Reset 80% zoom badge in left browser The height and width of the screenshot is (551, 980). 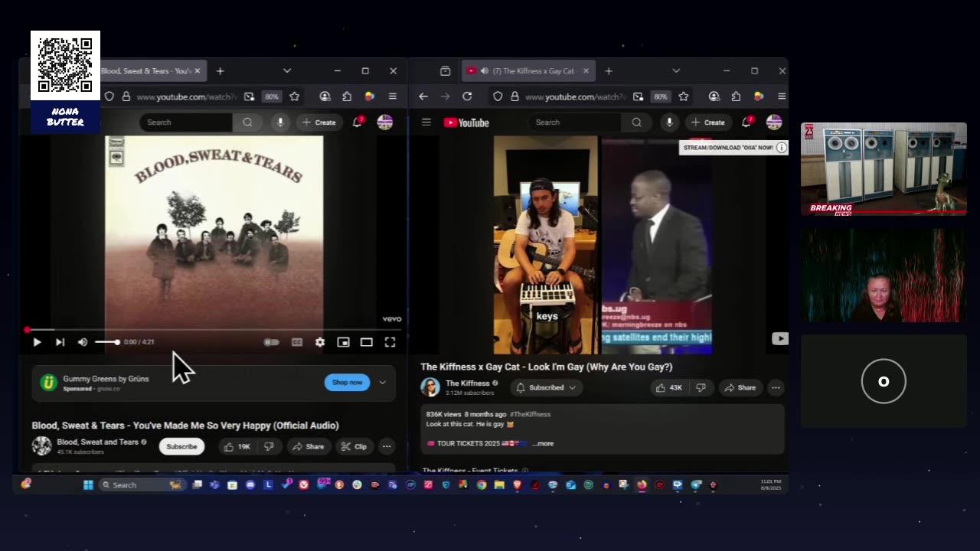pos(272,97)
